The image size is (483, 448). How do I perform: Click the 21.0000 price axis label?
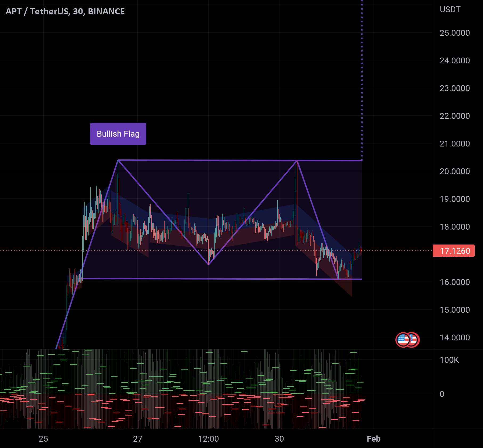[x=455, y=144]
